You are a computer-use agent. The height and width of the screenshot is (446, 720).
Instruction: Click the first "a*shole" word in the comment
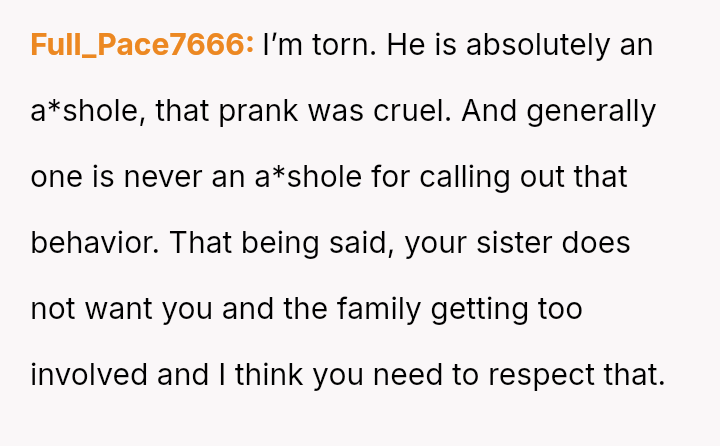tap(90, 111)
